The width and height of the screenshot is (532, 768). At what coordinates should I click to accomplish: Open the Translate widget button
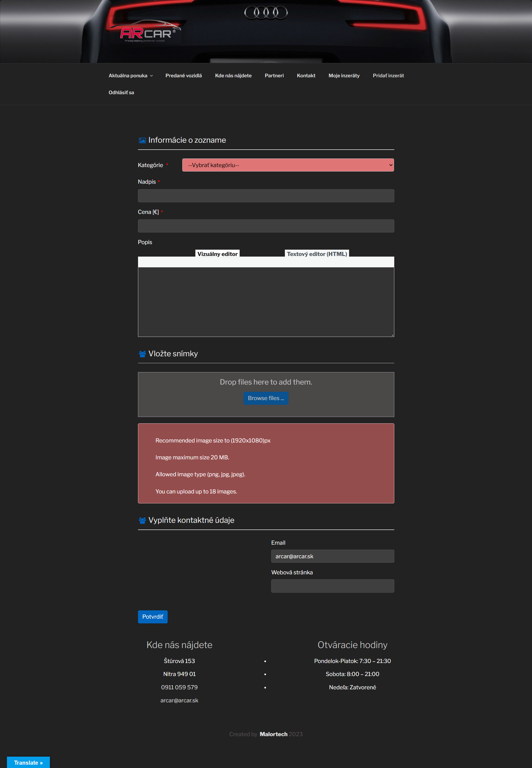click(28, 762)
